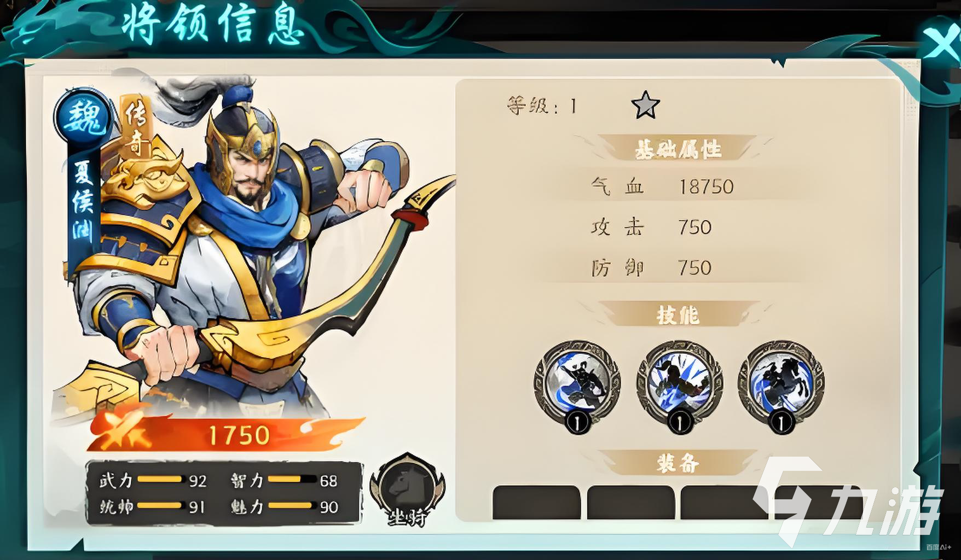Open the 坐骑 mount slot
Image resolution: width=961 pixels, height=560 pixels.
pyautogui.click(x=408, y=489)
